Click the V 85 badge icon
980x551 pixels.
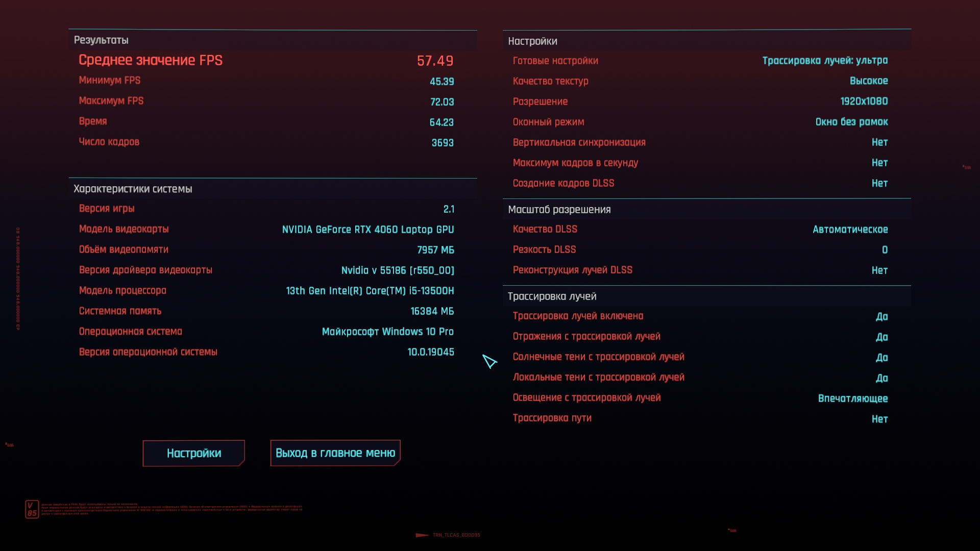pyautogui.click(x=32, y=509)
